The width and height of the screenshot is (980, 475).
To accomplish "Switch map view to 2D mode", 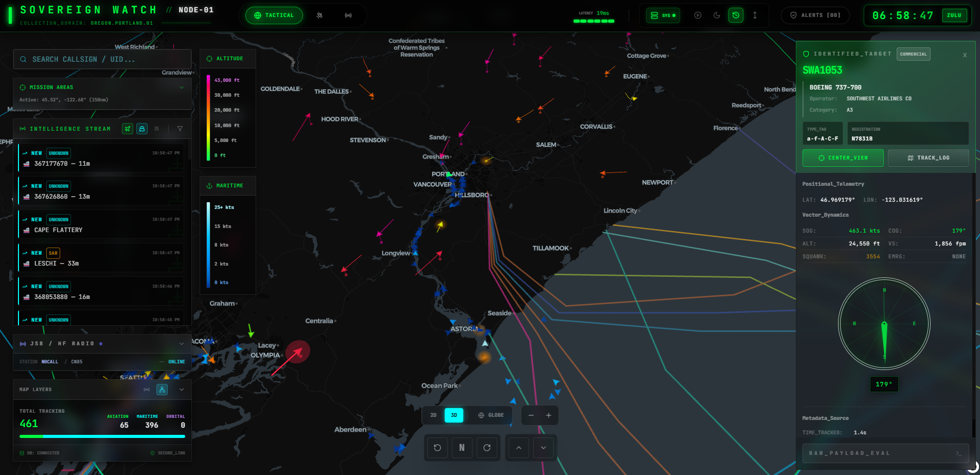I will (433, 415).
